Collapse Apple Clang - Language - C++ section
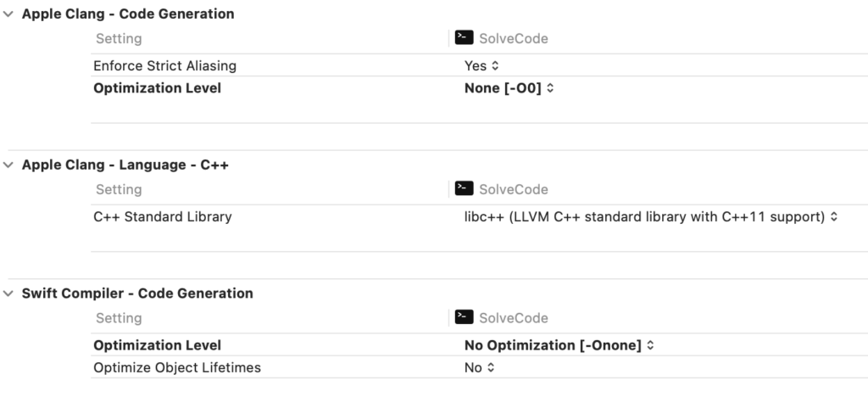Screen dimensions: 868x397 click(x=8, y=165)
